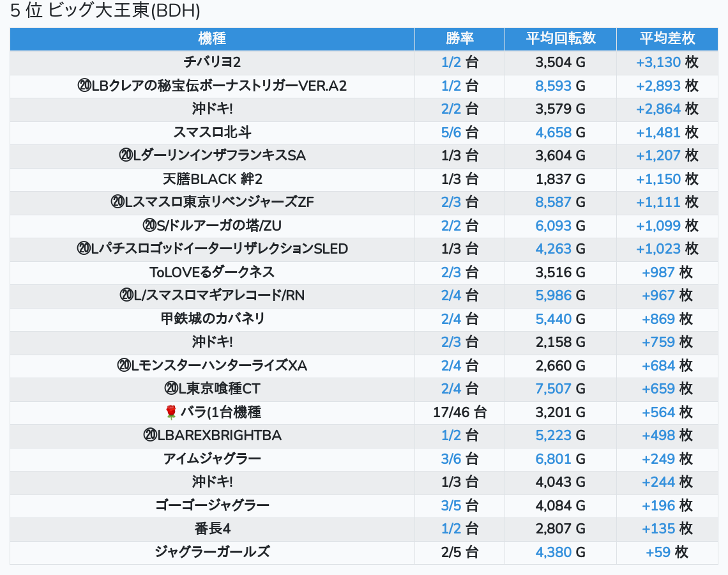Click the 8,587 G average spins value

561,202
